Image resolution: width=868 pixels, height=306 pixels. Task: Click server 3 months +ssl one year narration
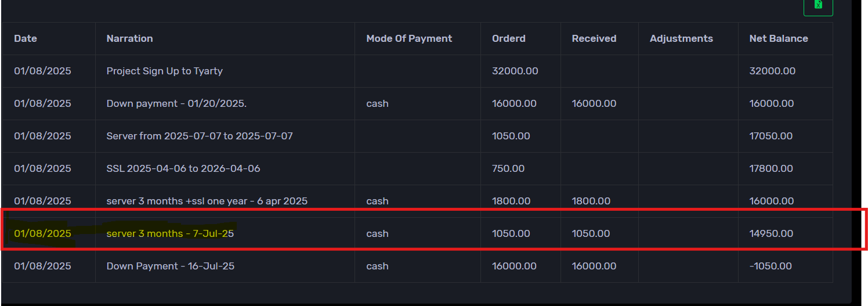207,201
